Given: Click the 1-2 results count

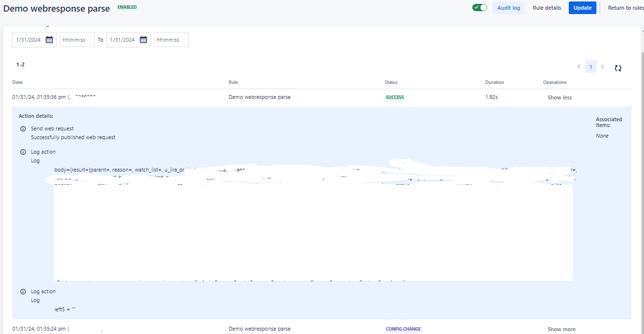Looking at the screenshot, I should point(20,64).
